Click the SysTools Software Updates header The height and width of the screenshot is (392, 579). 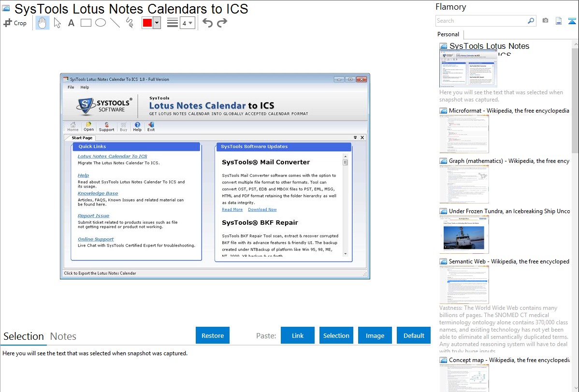click(x=283, y=146)
